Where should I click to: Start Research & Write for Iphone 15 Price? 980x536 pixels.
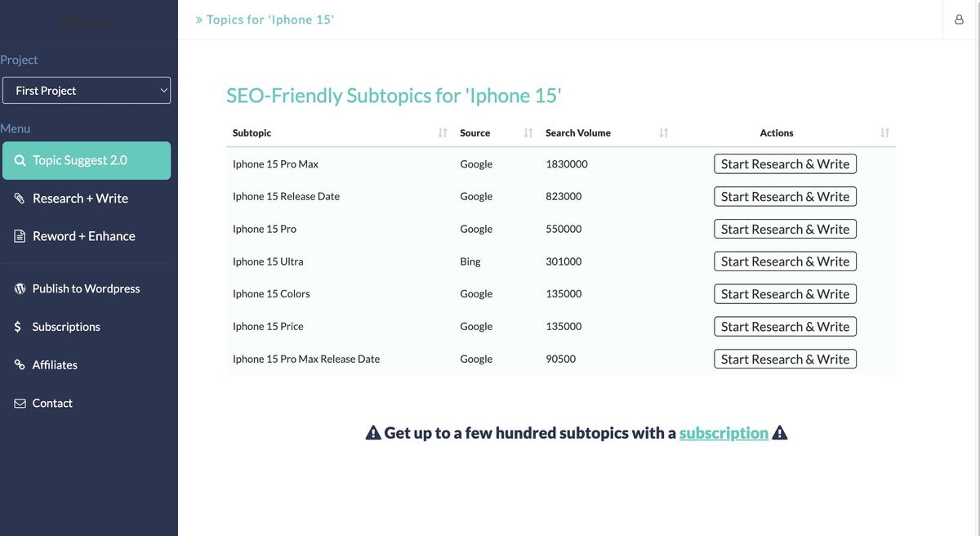pos(785,327)
